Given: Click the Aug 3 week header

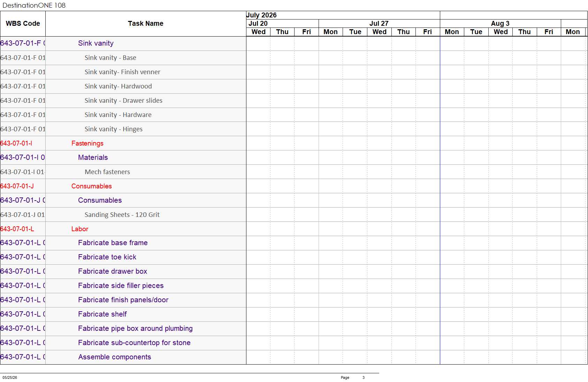Looking at the screenshot, I should click(x=500, y=24).
